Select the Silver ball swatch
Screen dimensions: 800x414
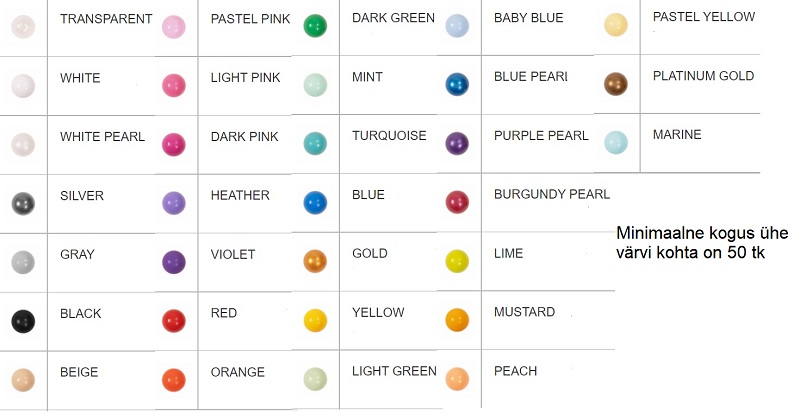(x=23, y=204)
